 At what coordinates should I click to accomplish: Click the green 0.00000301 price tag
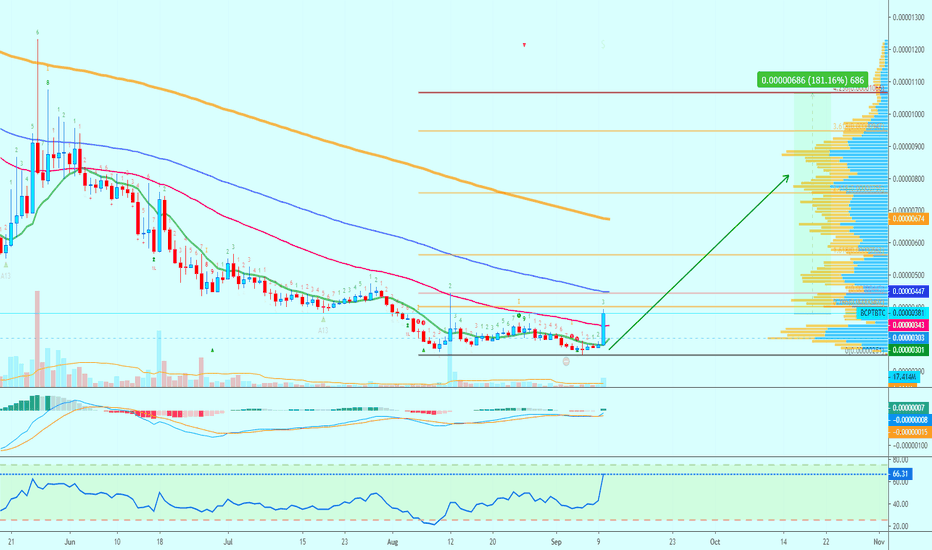coord(909,350)
